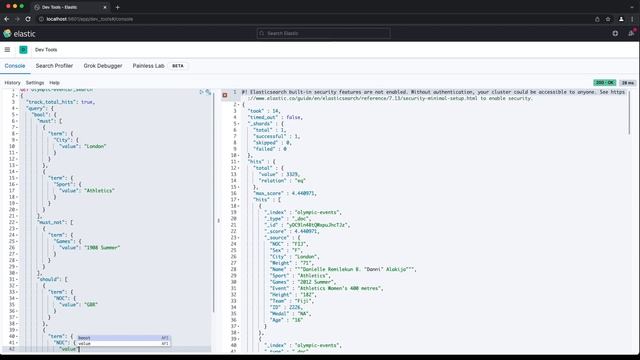640x360 pixels.
Task: Click the "1988 Summer" value in the editor
Action: coord(102,248)
